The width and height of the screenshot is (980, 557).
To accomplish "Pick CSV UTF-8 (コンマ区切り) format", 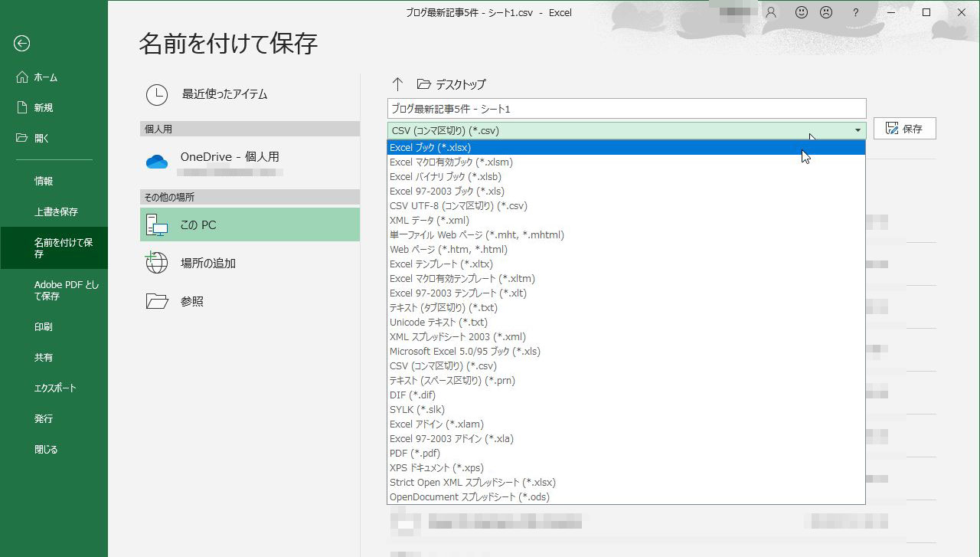I will click(x=626, y=206).
